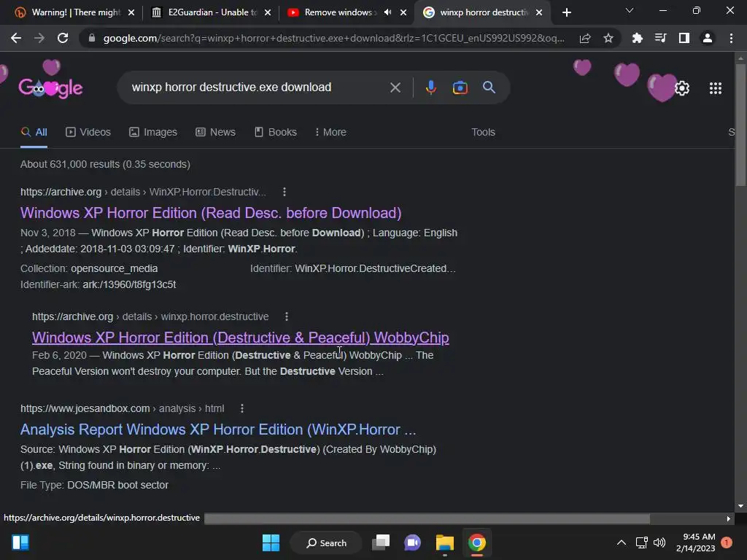This screenshot has width=747, height=560.
Task: Open the Windows Start menu
Action: tap(271, 542)
